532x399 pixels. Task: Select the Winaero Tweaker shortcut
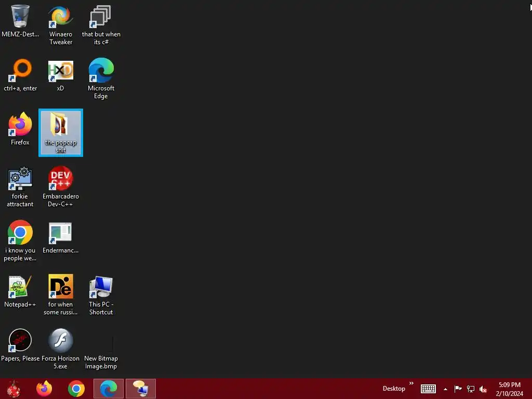pos(60,25)
